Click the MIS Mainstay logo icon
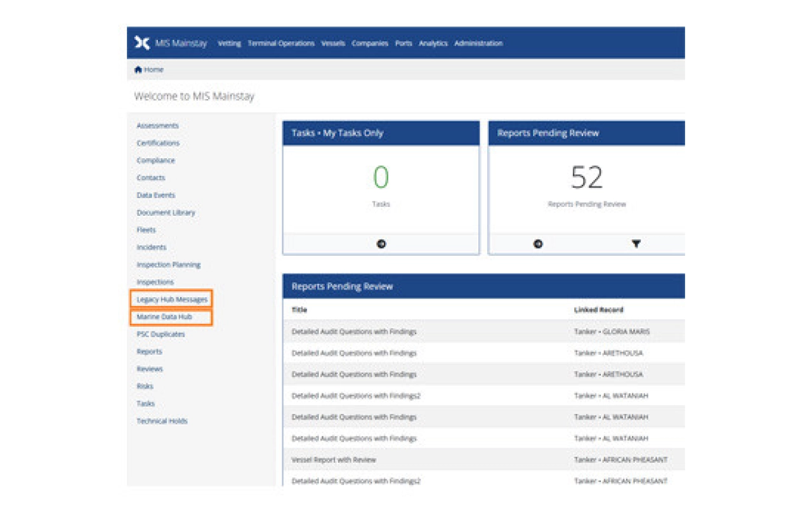The height and width of the screenshot is (513, 812). coord(142,43)
